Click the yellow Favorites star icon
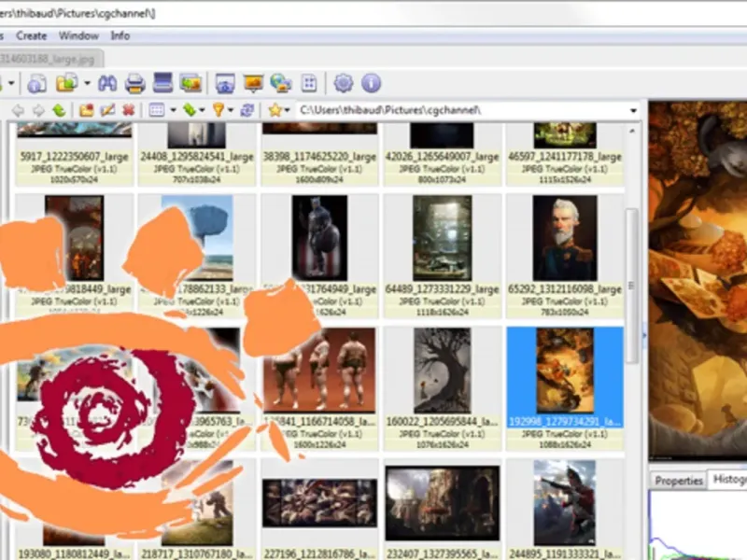Viewport: 747px width, 560px height. pyautogui.click(x=275, y=110)
